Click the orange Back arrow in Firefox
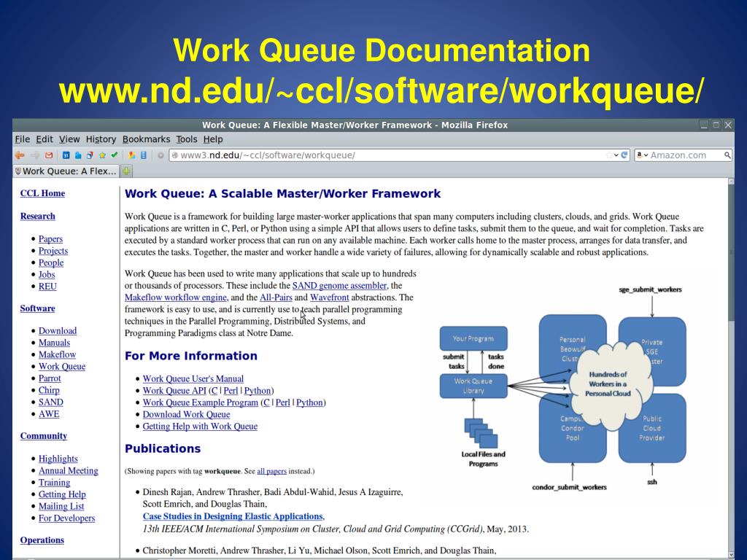This screenshot has width=747, height=560. pyautogui.click(x=20, y=155)
